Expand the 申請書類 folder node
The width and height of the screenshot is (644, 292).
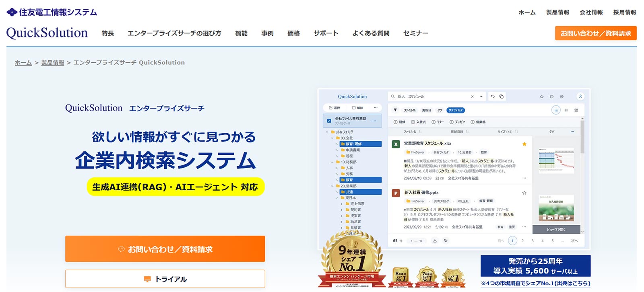[337, 150]
